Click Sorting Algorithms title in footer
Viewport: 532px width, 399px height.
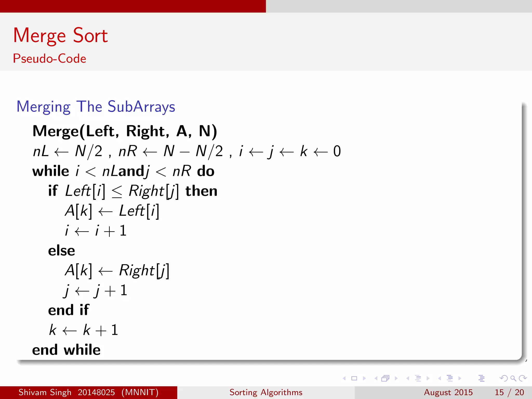pyautogui.click(x=266, y=392)
